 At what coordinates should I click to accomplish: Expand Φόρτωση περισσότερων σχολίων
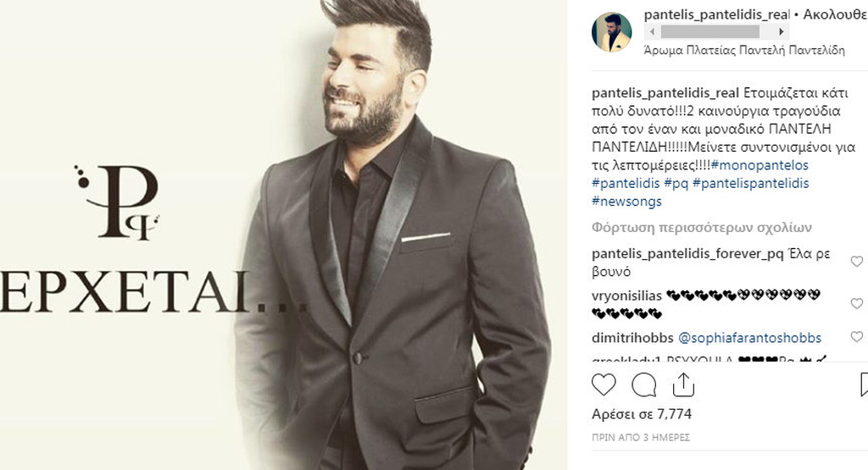coord(701,227)
